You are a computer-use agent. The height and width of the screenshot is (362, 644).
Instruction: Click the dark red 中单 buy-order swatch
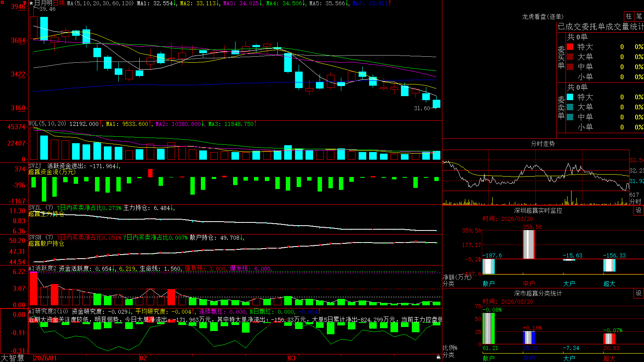pos(570,66)
